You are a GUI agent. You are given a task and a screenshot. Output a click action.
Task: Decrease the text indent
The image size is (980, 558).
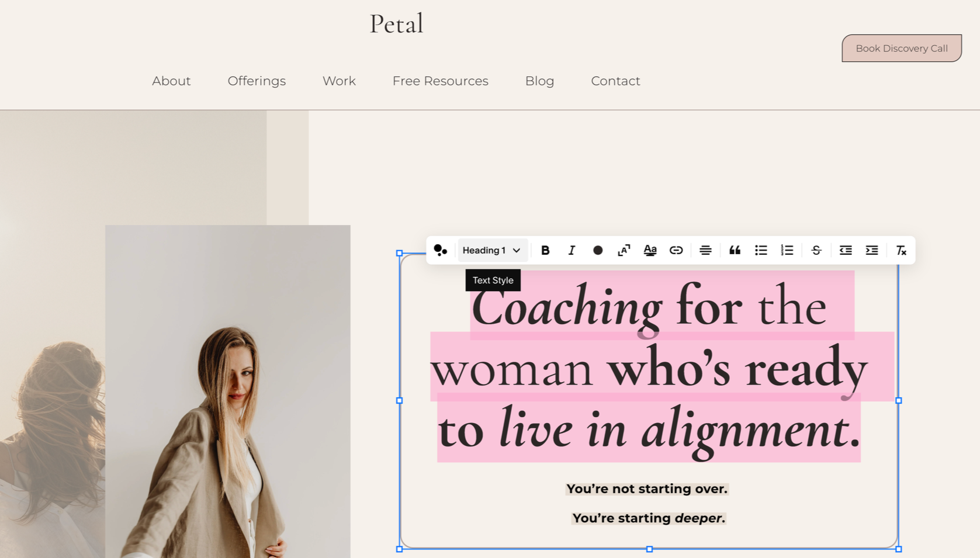pyautogui.click(x=846, y=251)
